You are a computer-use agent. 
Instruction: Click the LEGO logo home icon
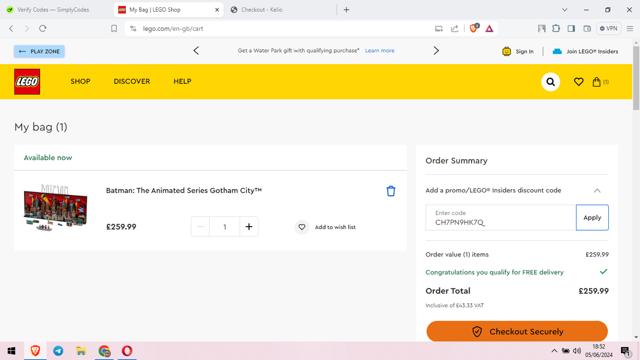27,82
